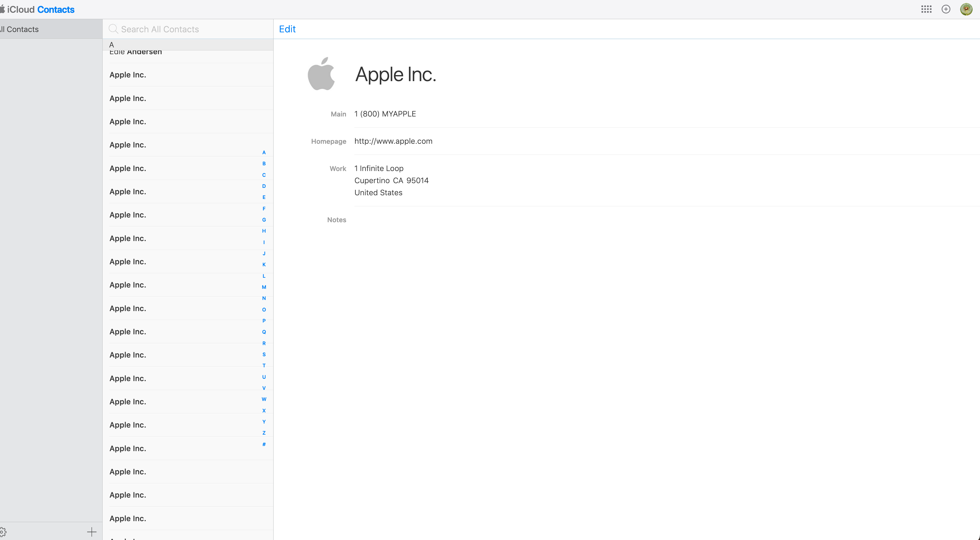Jump to letter L in index

point(264,276)
